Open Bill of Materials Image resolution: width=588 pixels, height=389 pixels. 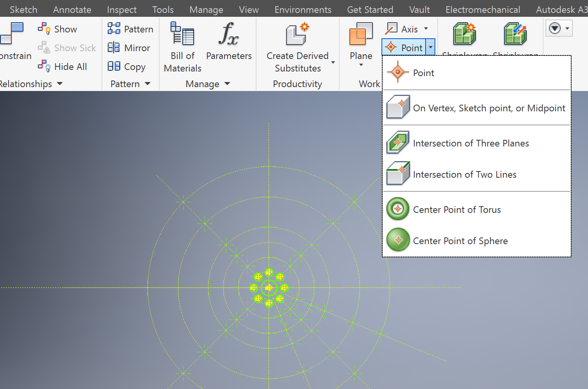[182, 47]
